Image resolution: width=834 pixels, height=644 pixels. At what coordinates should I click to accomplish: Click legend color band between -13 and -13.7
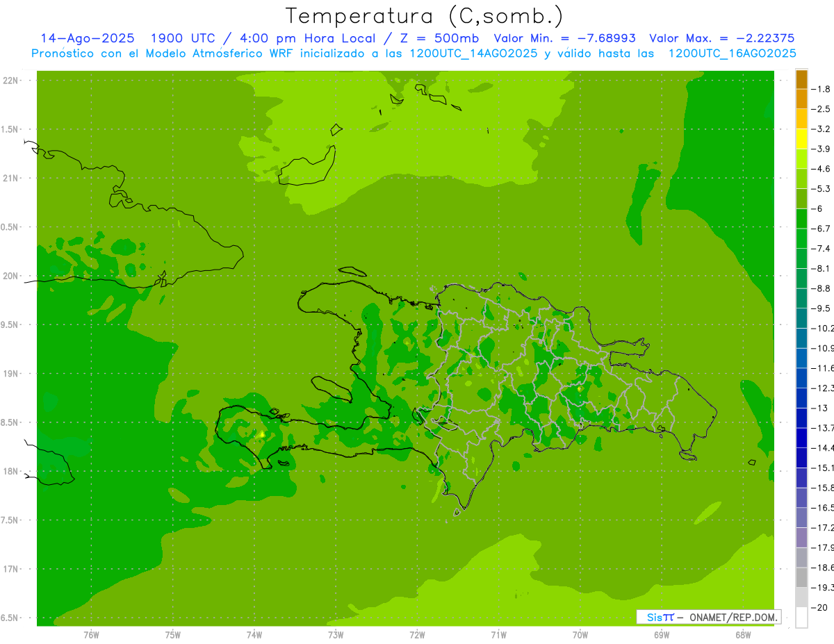point(802,418)
